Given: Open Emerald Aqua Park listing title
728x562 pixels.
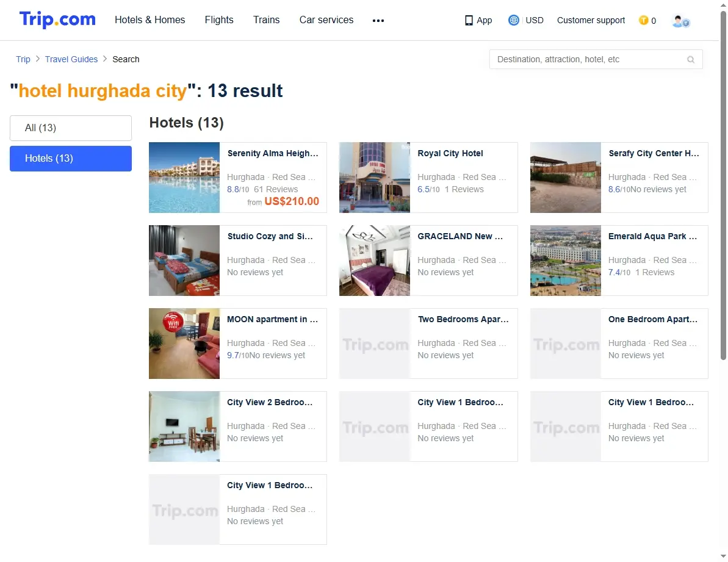Looking at the screenshot, I should click(x=653, y=237).
